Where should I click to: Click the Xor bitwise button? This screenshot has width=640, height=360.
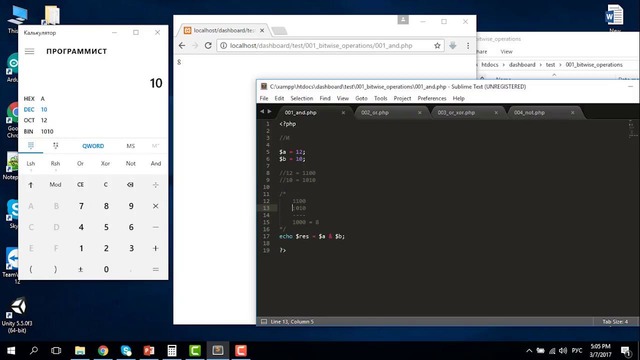105,164
